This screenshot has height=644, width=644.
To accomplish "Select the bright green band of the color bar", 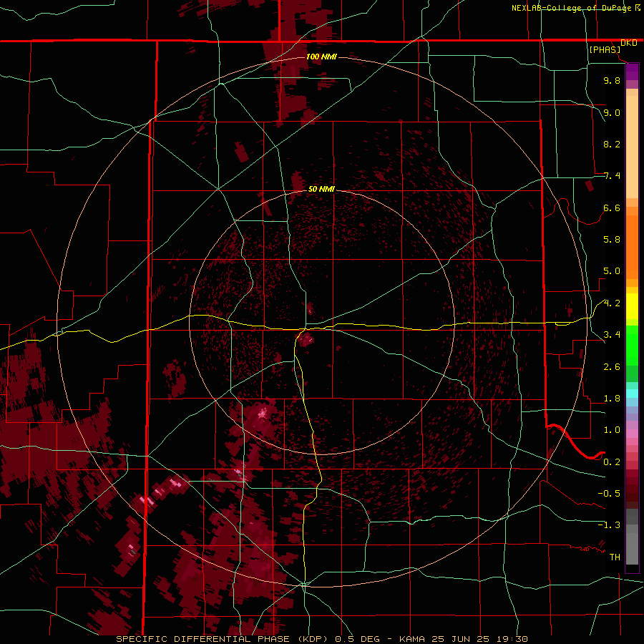I will click(x=632, y=346).
